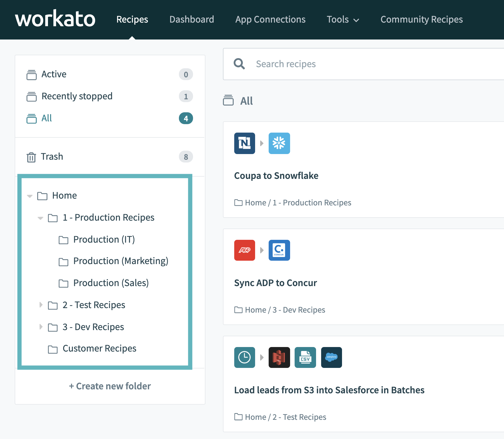Select the Home folder
Viewport: 504px width, 439px height.
coord(64,196)
